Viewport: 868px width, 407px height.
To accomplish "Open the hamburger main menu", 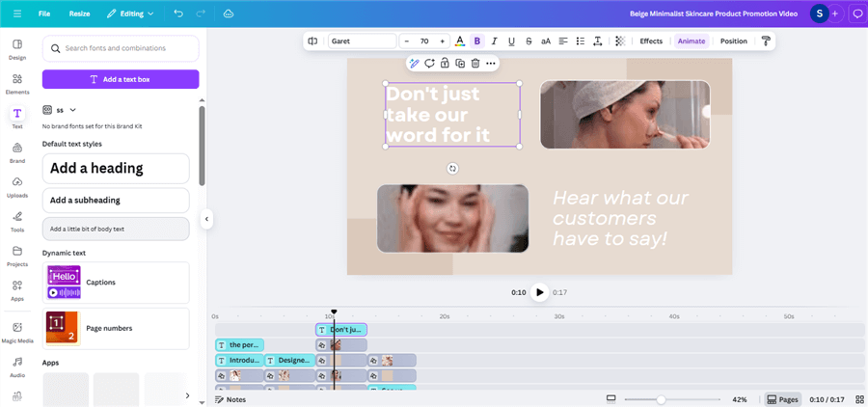I will click(x=17, y=14).
